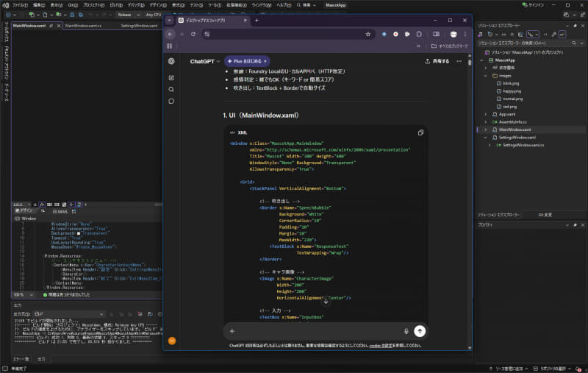
Task: Open the browser side panel icon
Action: (436, 34)
